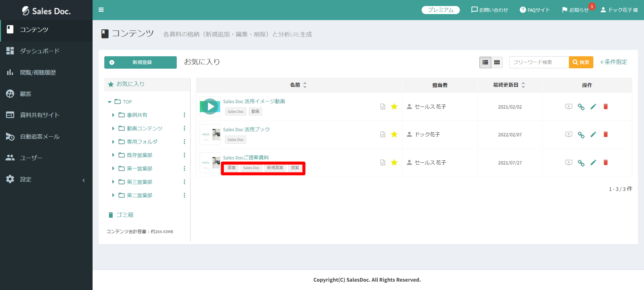
Task: Open お問い合わせ in header
Action: (x=490, y=10)
